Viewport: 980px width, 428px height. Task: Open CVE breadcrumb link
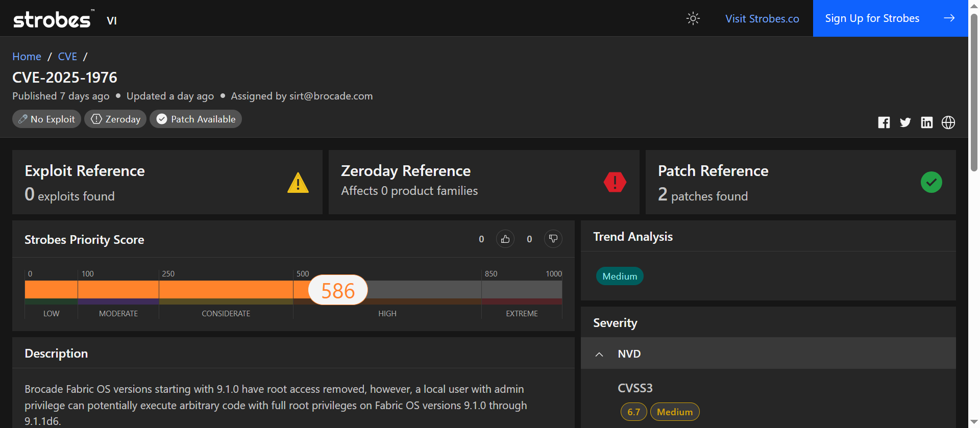pyautogui.click(x=67, y=56)
